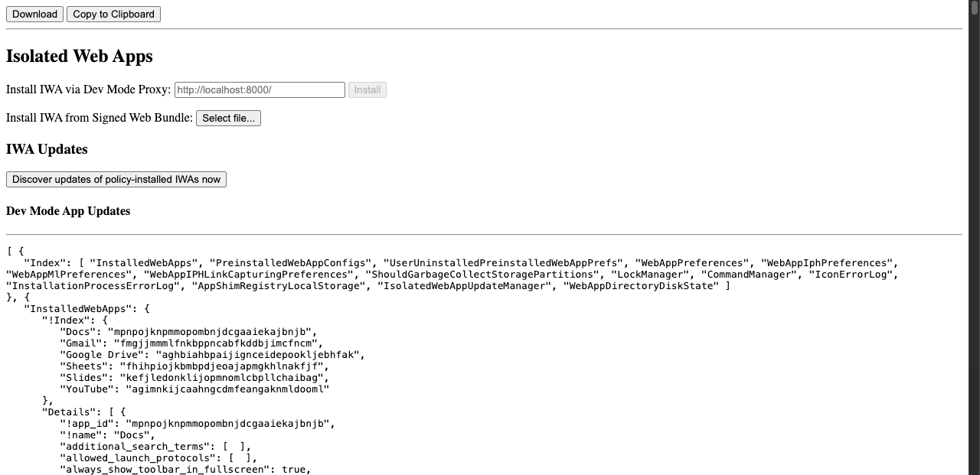Click the Google Drive app ID value
This screenshot has width=980, height=475.
[260, 354]
